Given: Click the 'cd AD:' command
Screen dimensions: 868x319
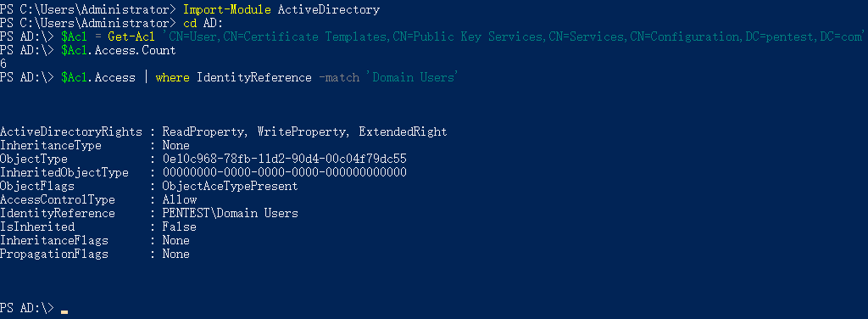Looking at the screenshot, I should [203, 23].
